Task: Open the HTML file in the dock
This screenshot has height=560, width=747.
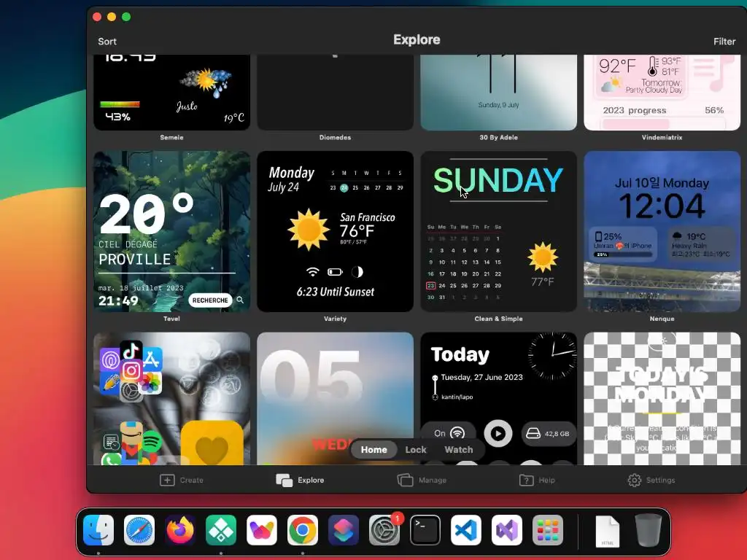Action: (608, 531)
